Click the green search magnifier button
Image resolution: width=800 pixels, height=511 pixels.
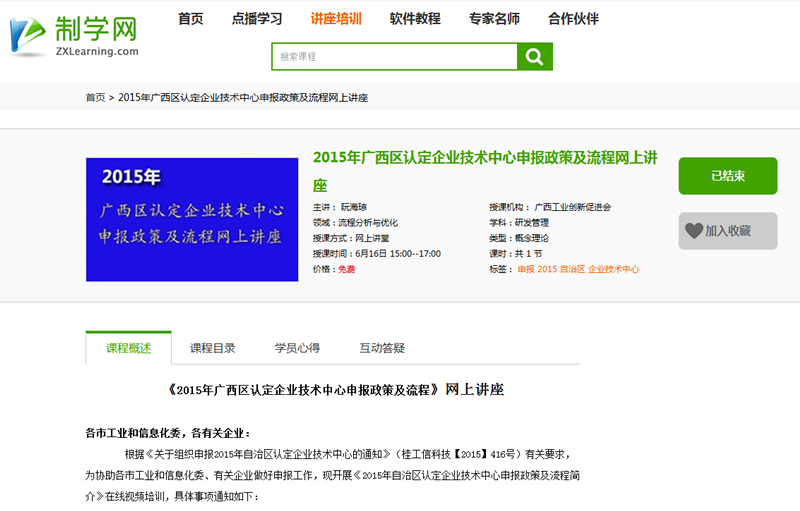pos(535,57)
